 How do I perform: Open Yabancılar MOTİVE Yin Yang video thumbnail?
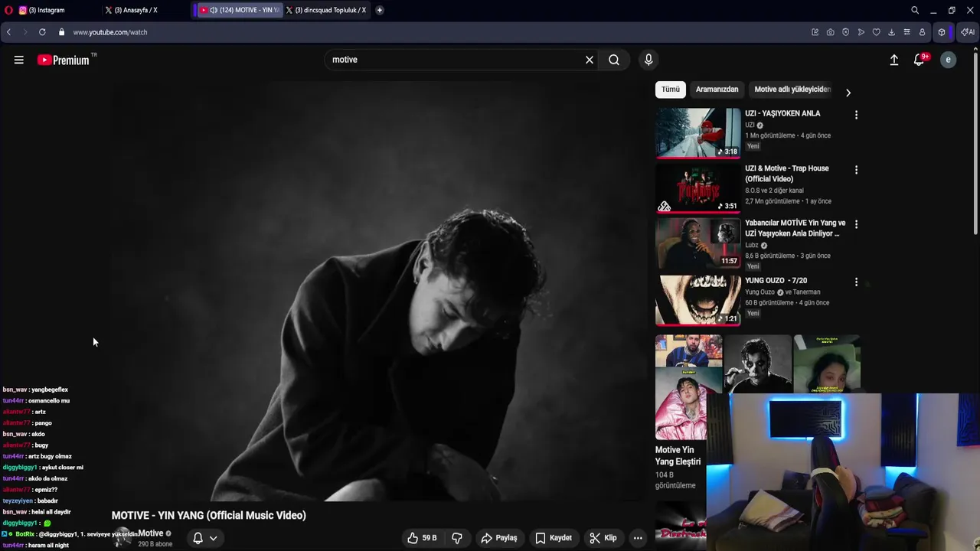tap(697, 243)
